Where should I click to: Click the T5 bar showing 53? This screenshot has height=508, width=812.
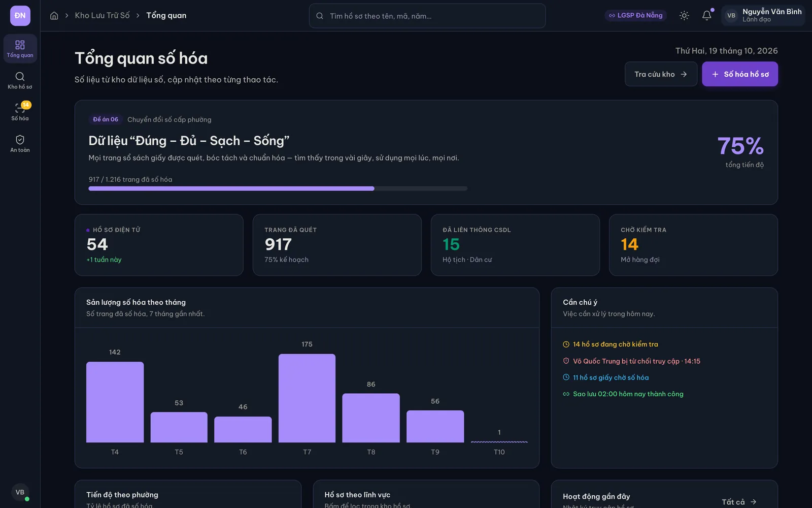click(179, 427)
